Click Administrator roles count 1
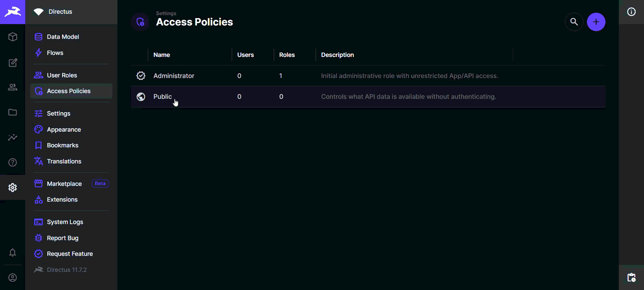 pyautogui.click(x=281, y=76)
